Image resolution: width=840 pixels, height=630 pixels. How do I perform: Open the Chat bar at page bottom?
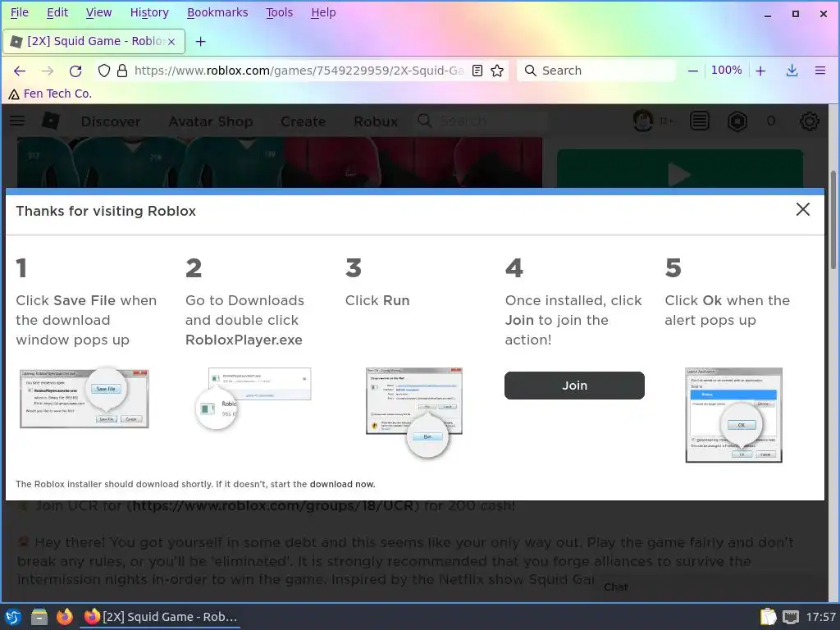point(616,587)
